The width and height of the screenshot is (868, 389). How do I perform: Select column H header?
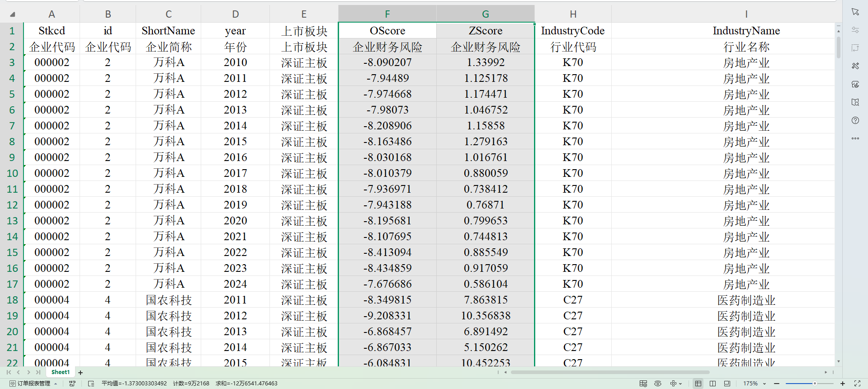point(573,14)
